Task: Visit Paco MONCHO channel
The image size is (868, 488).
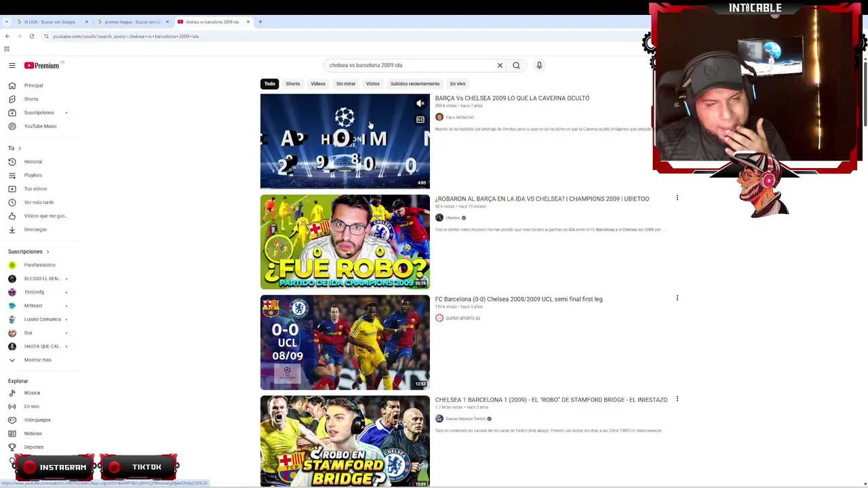Action: tap(460, 118)
